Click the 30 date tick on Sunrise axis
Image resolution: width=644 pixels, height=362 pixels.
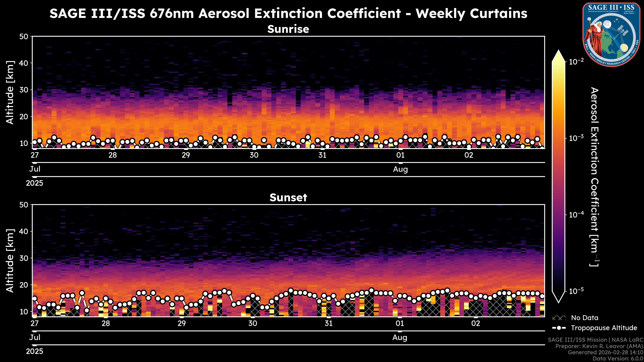254,155
